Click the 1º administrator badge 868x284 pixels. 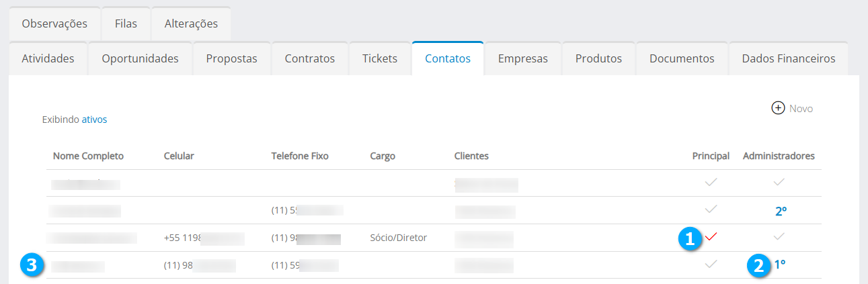tap(779, 265)
